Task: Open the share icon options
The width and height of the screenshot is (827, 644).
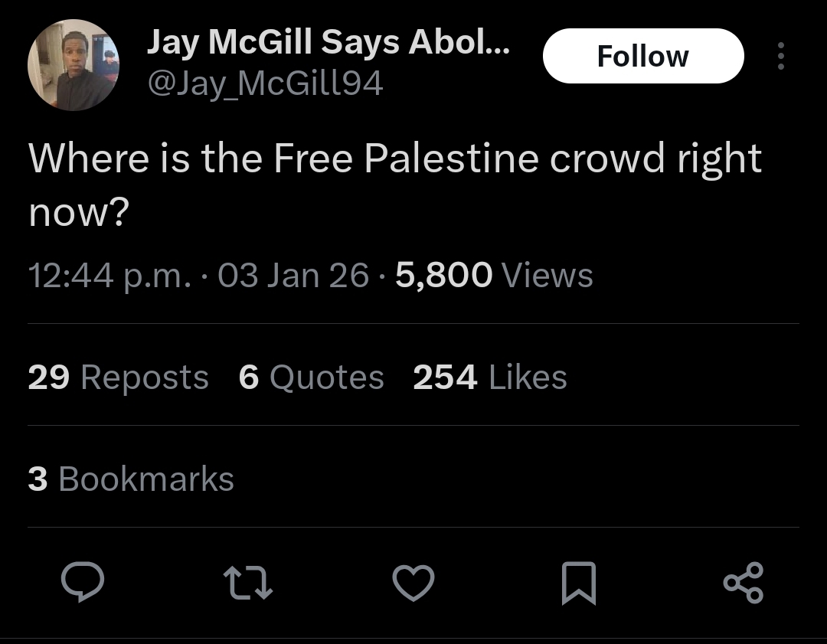Action: (744, 582)
